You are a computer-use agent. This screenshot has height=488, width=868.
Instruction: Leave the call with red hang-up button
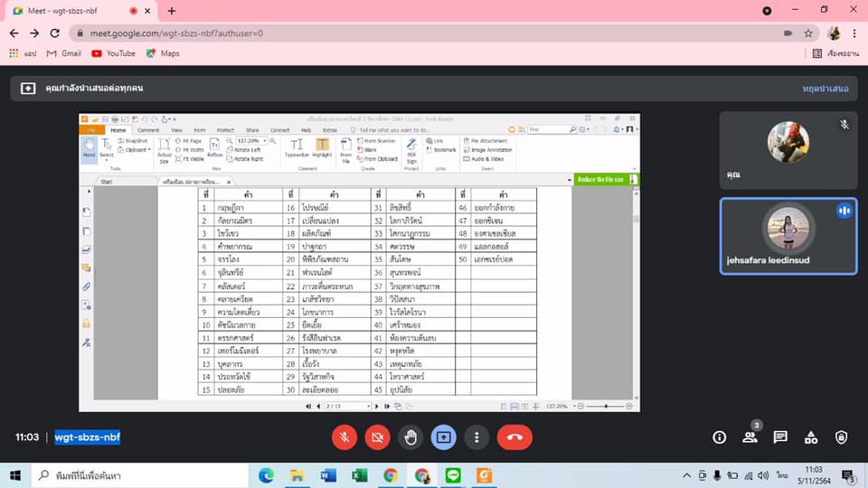(x=514, y=437)
